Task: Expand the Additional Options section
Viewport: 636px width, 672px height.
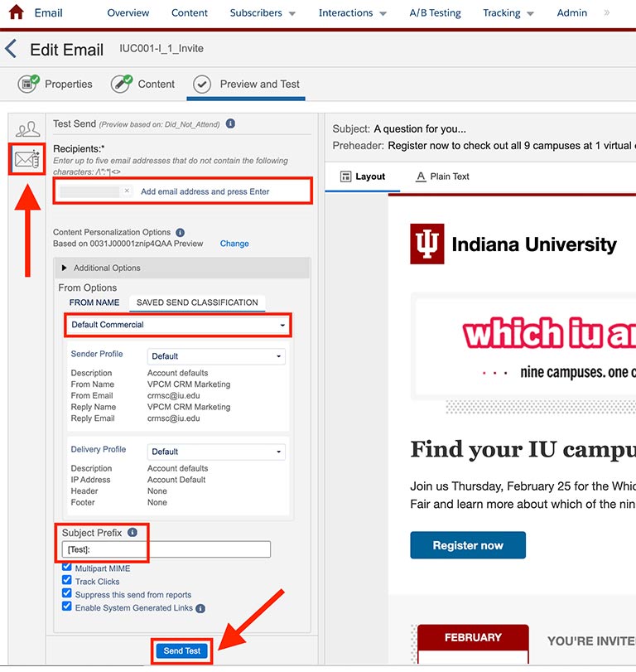Action: 181,268
